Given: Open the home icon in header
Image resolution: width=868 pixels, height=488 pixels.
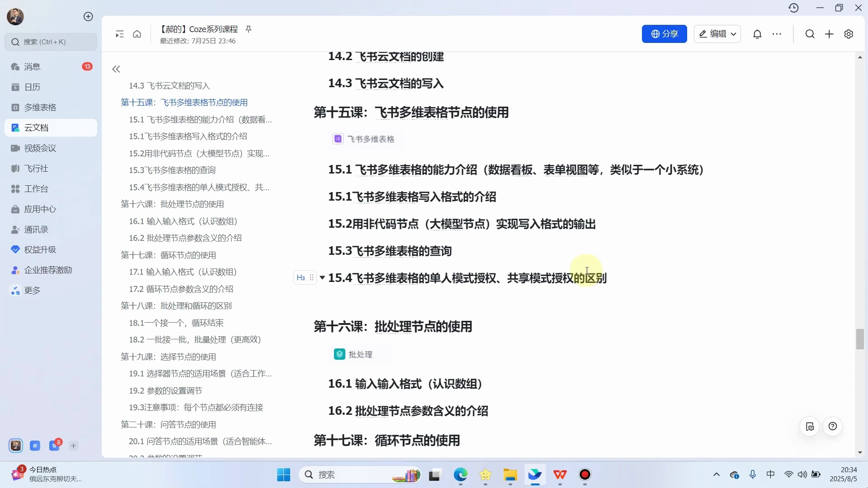Looking at the screenshot, I should 137,34.
